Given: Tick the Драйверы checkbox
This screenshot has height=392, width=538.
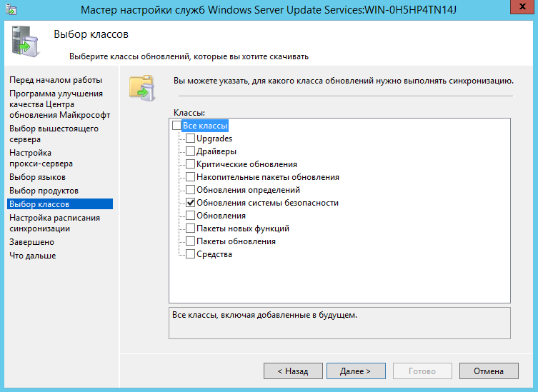Looking at the screenshot, I should click(x=191, y=151).
